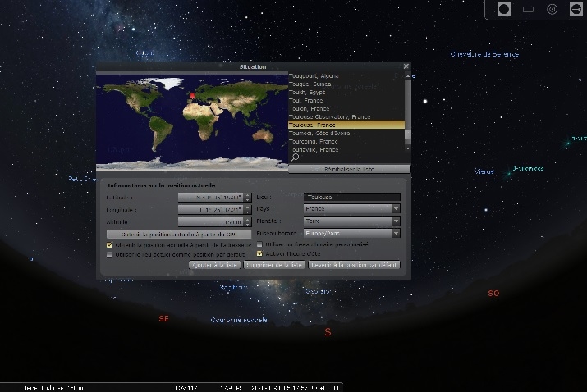Open Oculars configuration wrench icon
Screen dimensions: 587x392
[x=576, y=9]
